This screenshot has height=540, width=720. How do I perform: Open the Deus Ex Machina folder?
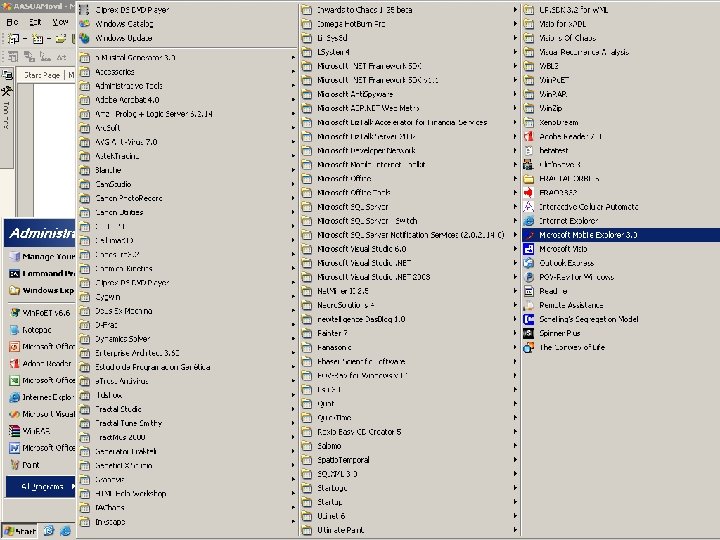tap(187, 311)
